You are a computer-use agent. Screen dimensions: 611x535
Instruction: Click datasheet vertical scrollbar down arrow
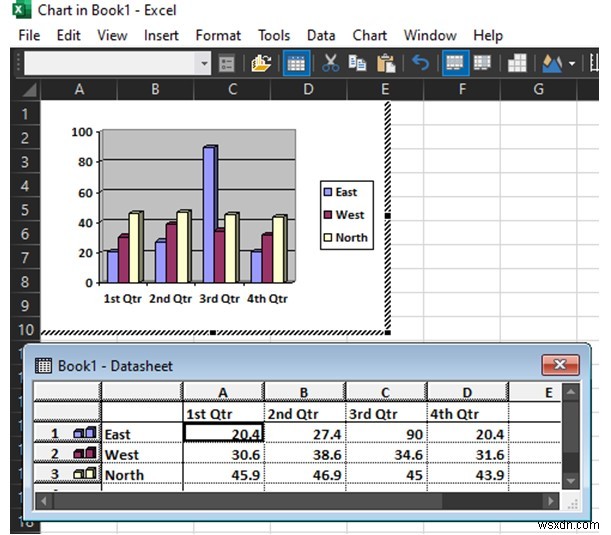pyautogui.click(x=570, y=481)
